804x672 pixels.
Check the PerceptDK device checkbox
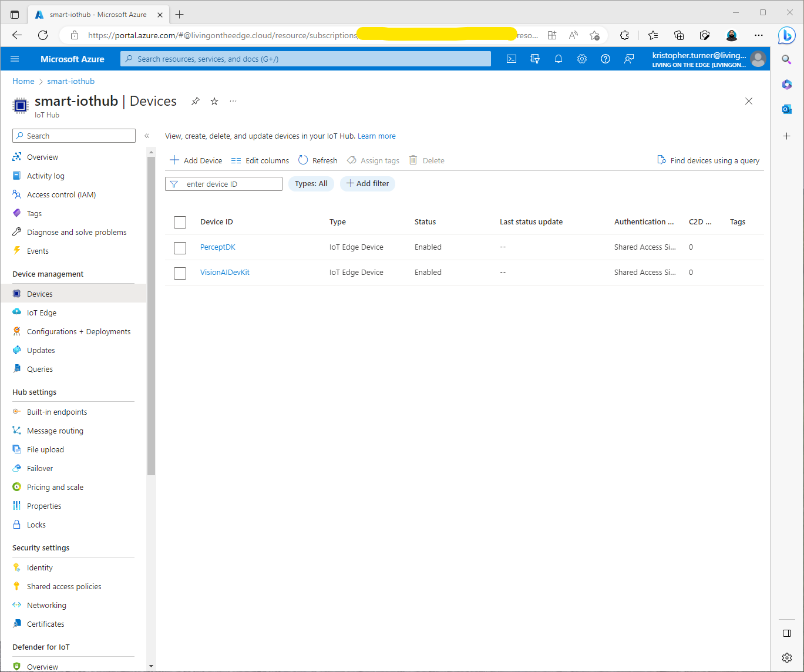click(x=180, y=248)
